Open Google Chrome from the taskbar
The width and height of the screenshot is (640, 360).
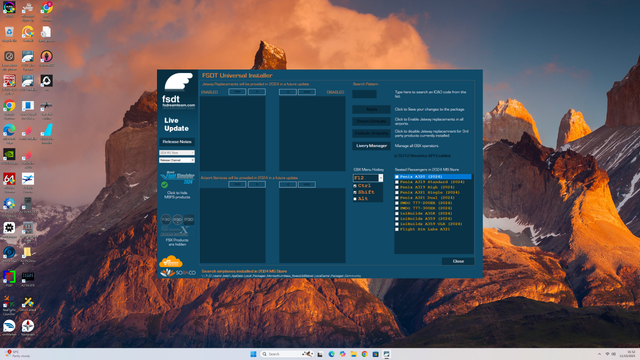364,354
